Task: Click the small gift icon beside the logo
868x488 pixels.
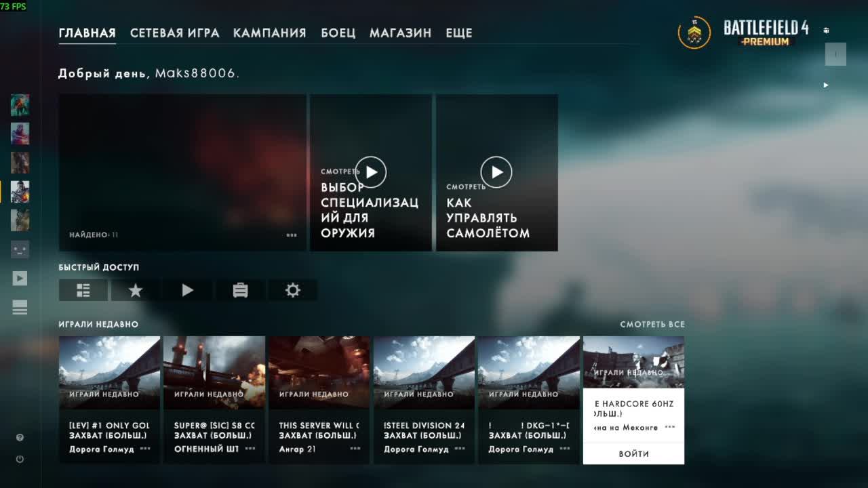Action: point(826,30)
